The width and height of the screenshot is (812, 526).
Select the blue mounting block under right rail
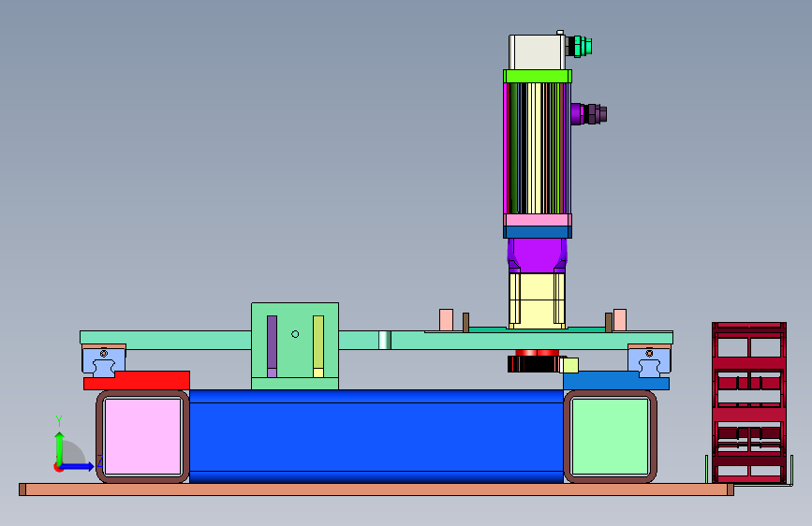click(615, 381)
